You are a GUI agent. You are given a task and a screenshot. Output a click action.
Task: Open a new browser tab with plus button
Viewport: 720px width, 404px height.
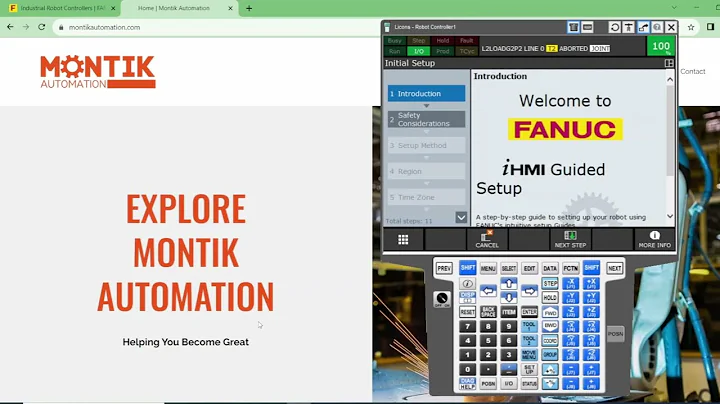click(249, 8)
